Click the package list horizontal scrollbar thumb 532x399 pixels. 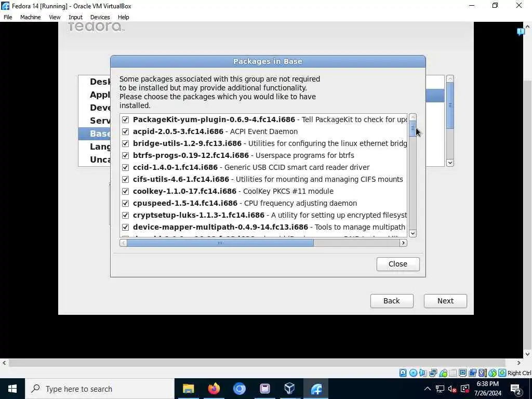point(220,243)
